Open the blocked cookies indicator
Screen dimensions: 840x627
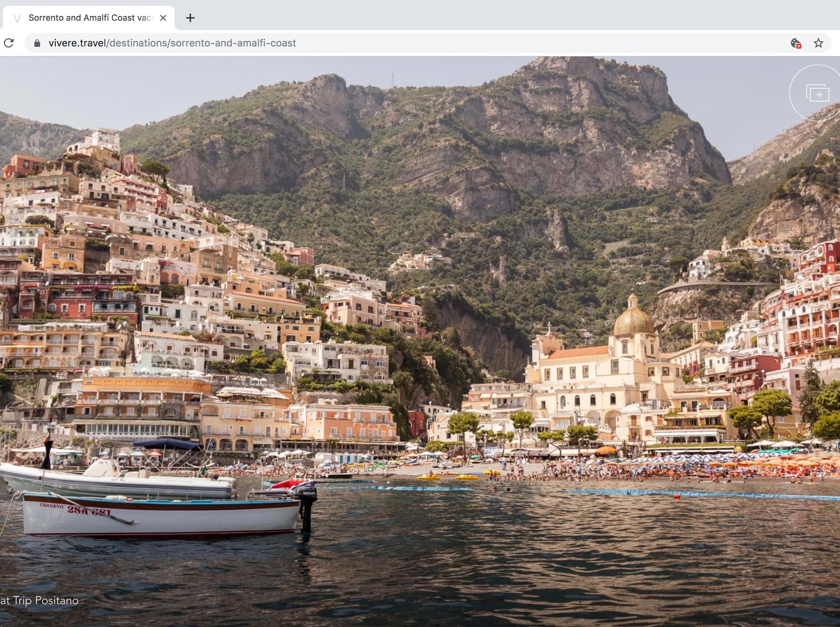click(x=794, y=42)
